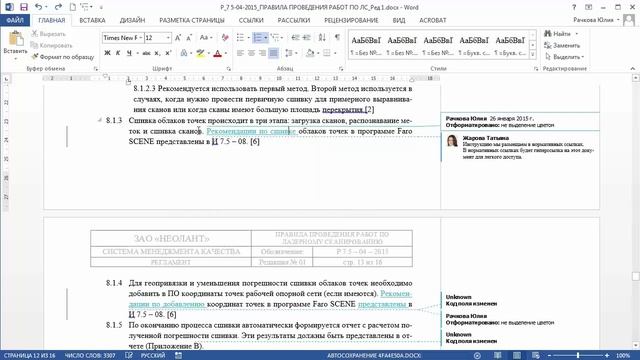Switch to the ДИЗАЙН tab
Viewport: 640px width, 360px height.
click(132, 20)
